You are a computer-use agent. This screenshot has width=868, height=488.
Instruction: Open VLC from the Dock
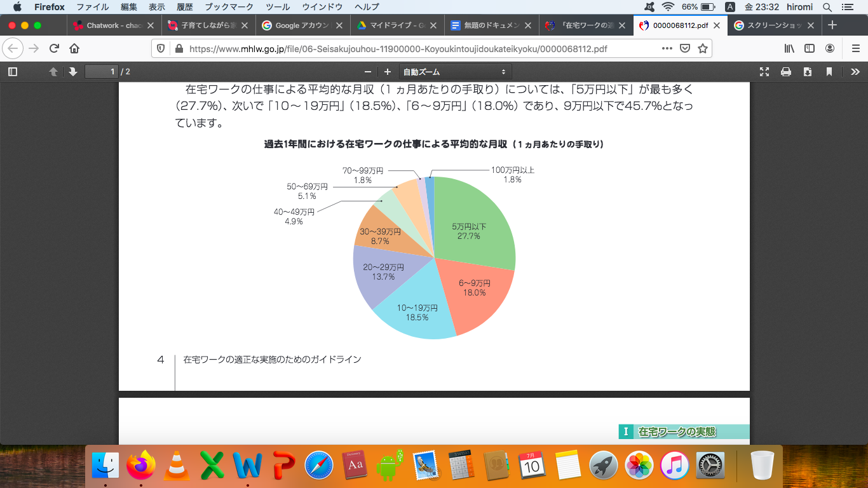(177, 466)
